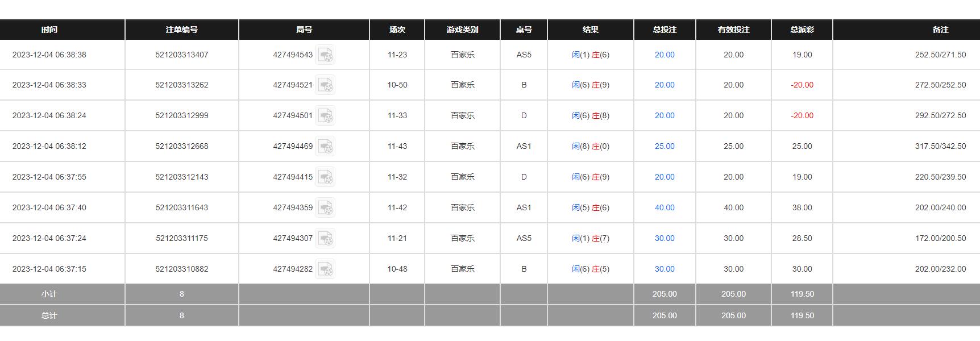This screenshot has width=980, height=341.
Task: Click replay icon beside round 427494501
Action: [x=325, y=116]
